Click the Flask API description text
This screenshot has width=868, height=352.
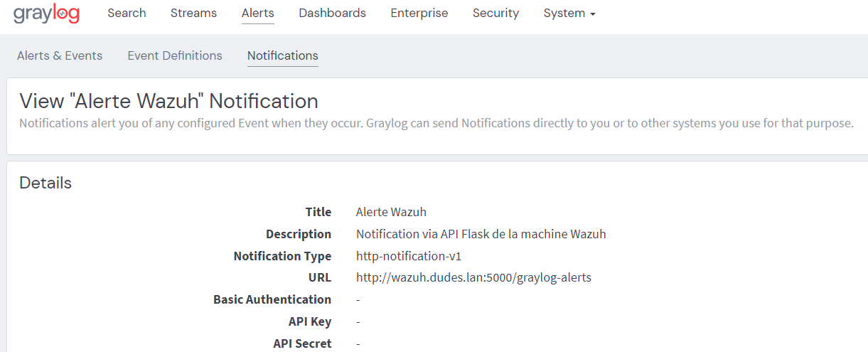[481, 234]
